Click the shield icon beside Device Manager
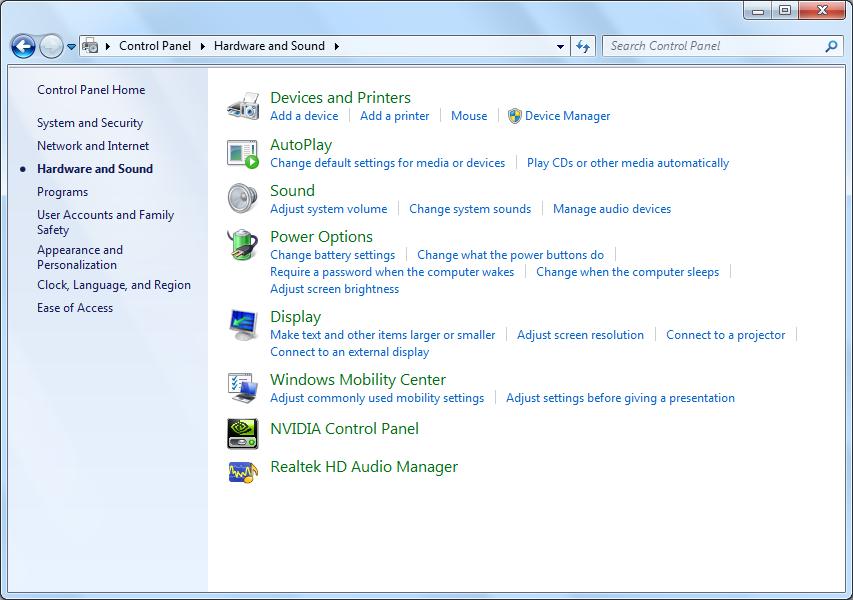Screen dimensions: 853x600 pos(514,116)
